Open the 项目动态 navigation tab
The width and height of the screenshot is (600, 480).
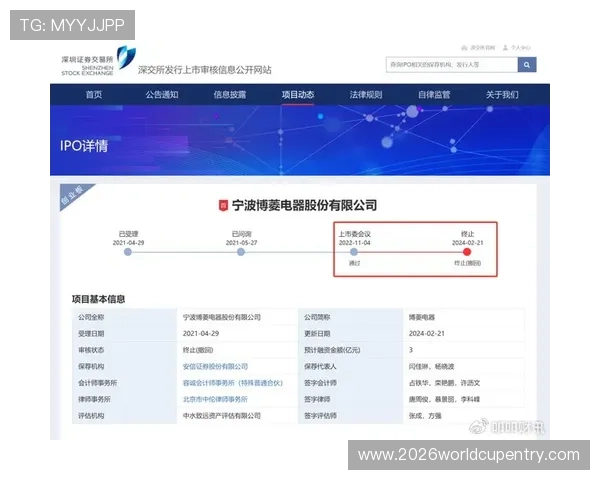pos(298,95)
